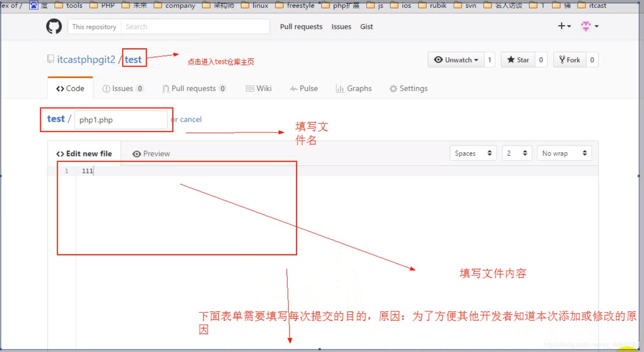Screen dimensions: 644x352
Task: Open the tools bookmark folder
Action: coord(68,5)
